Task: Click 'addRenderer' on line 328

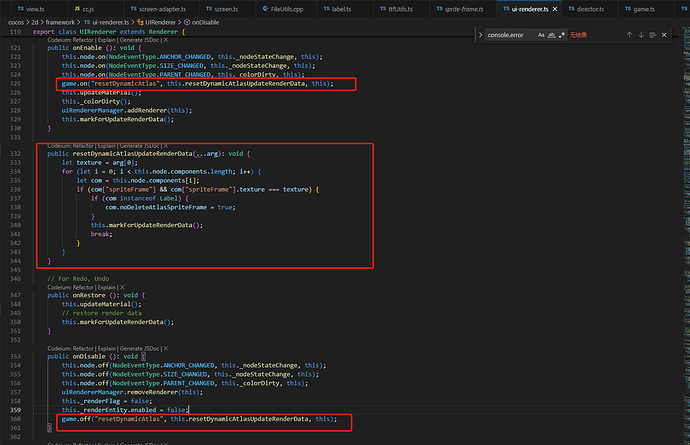Action: click(x=147, y=110)
